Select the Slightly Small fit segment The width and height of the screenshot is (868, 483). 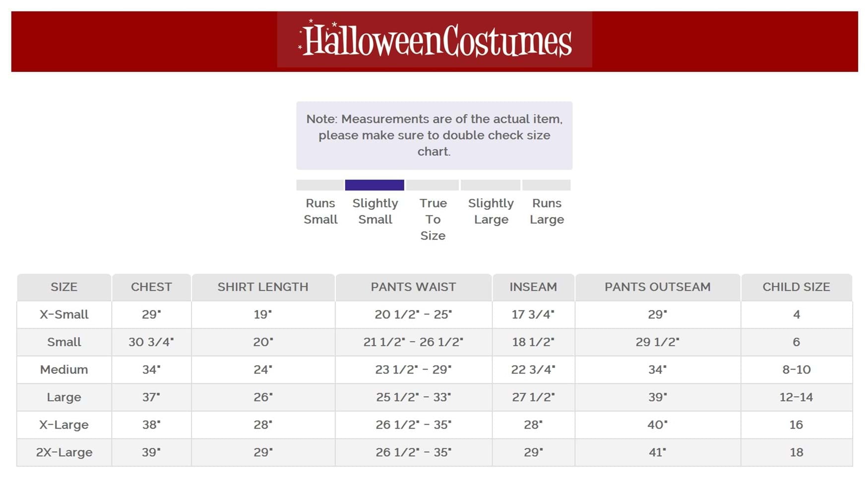click(374, 185)
